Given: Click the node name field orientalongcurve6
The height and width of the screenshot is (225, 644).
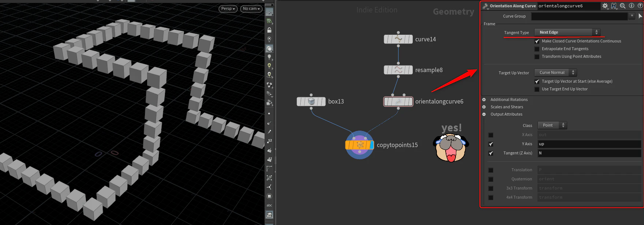Looking at the screenshot, I should (x=568, y=6).
